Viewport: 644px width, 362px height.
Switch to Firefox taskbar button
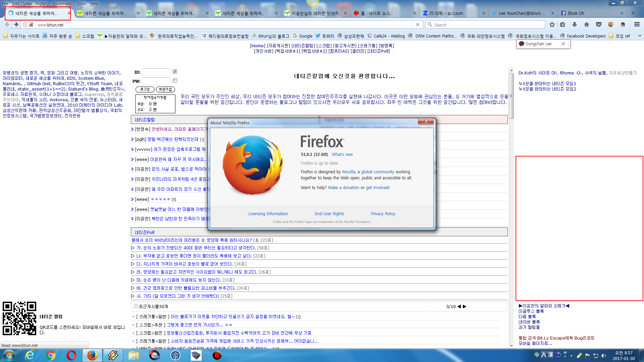(x=92, y=355)
